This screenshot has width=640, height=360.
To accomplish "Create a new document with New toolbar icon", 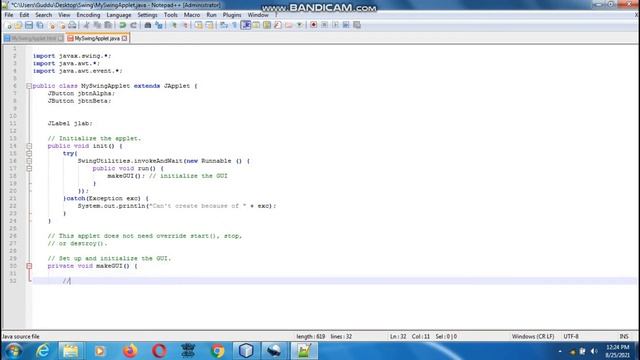I will pos(9,25).
